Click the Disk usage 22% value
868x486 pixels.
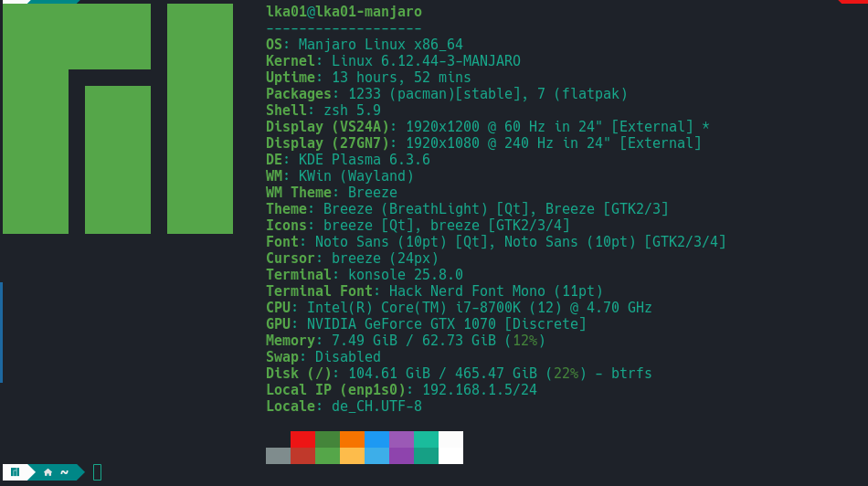tap(561, 374)
